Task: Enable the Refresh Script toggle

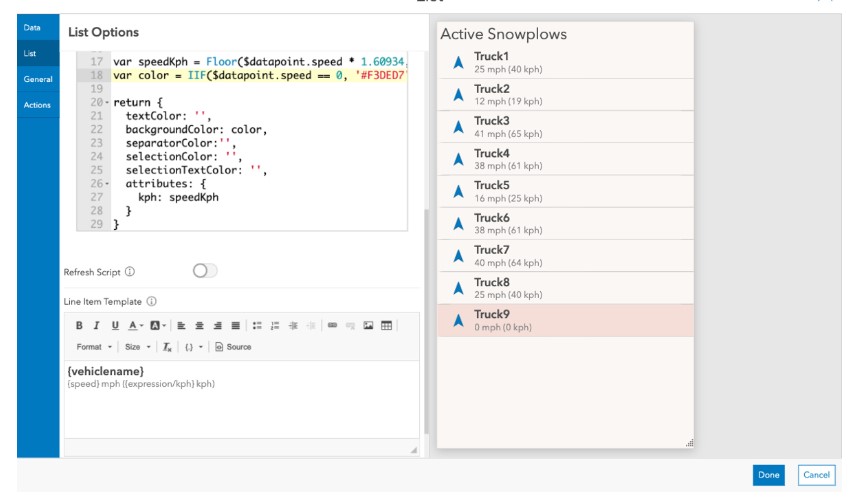Action: [x=205, y=271]
